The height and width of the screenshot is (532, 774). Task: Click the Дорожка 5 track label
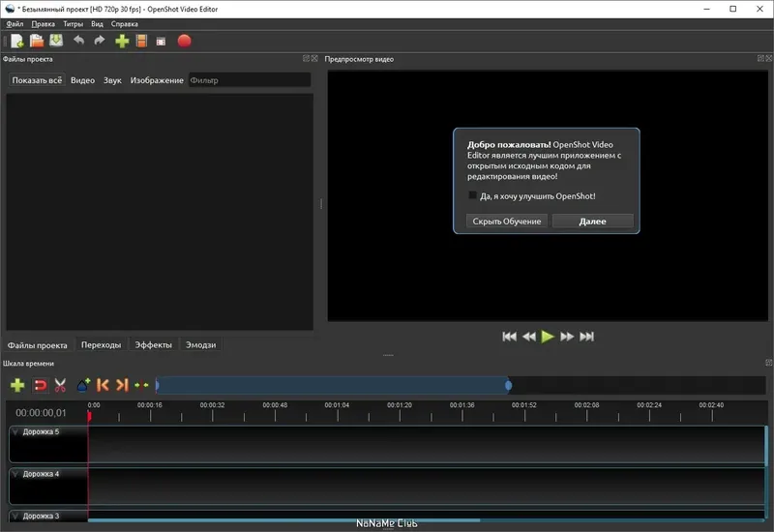point(41,431)
